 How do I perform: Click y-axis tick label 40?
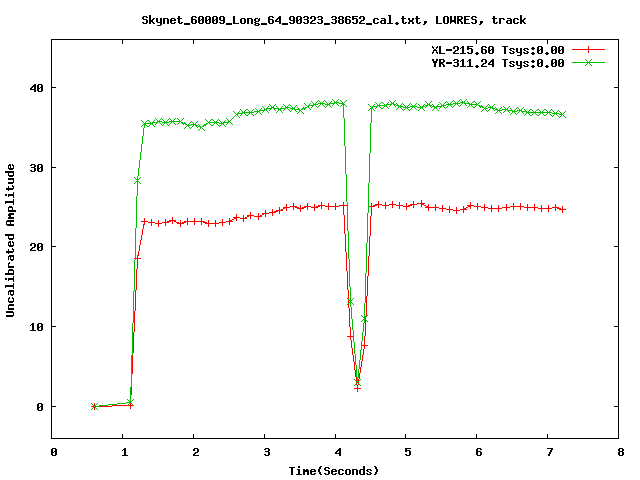37,88
